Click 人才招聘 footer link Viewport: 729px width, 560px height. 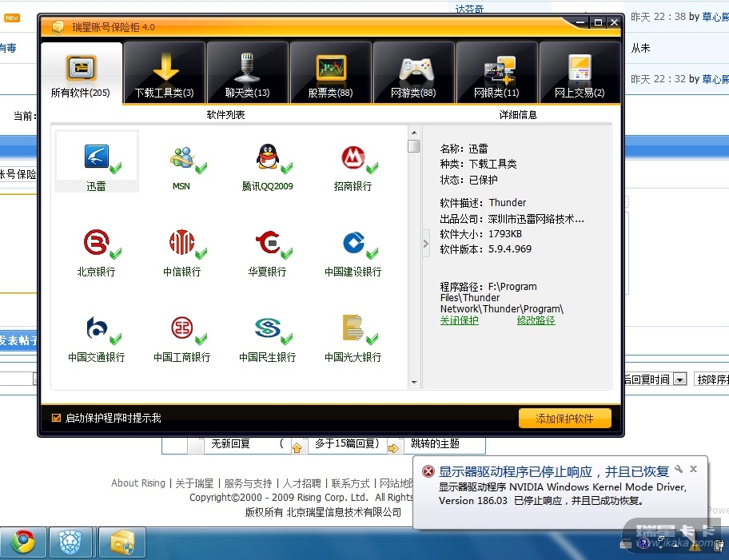(301, 483)
